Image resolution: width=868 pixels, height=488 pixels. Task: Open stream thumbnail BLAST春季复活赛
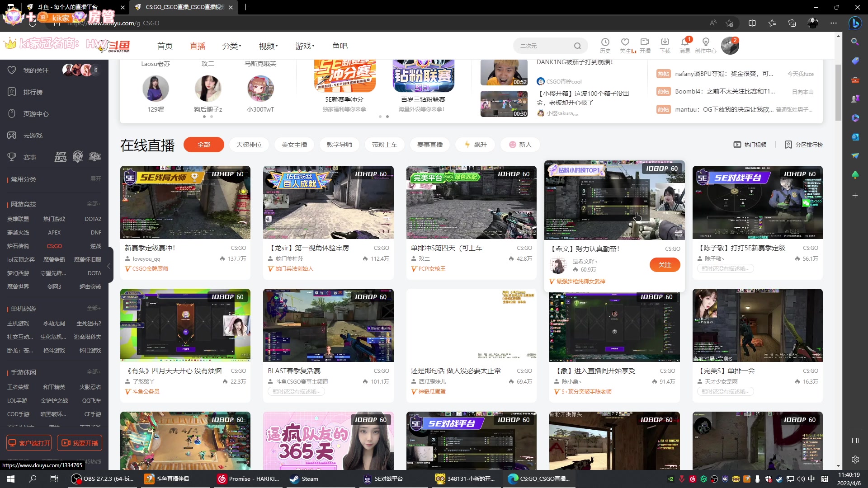[x=328, y=325]
